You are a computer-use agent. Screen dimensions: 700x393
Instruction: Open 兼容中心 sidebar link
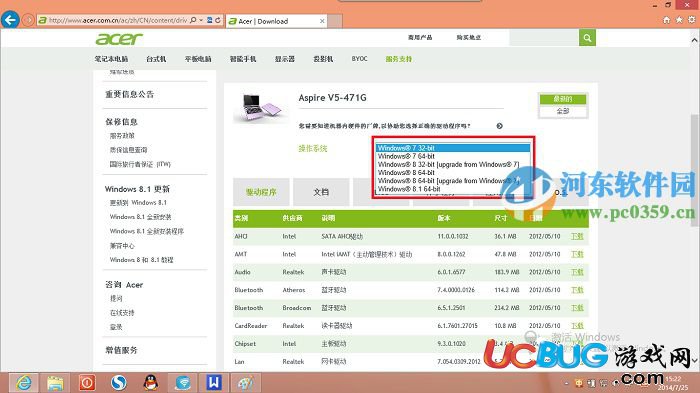(122, 246)
